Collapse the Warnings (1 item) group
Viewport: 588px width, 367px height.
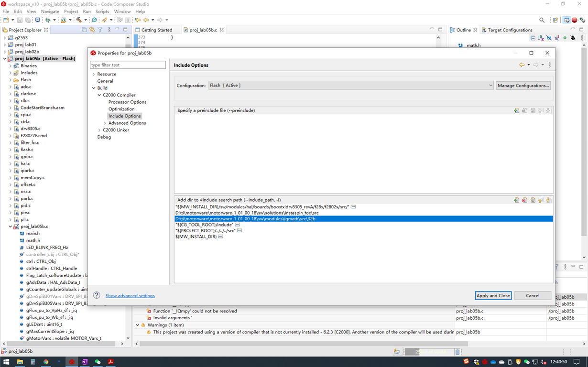(138, 325)
